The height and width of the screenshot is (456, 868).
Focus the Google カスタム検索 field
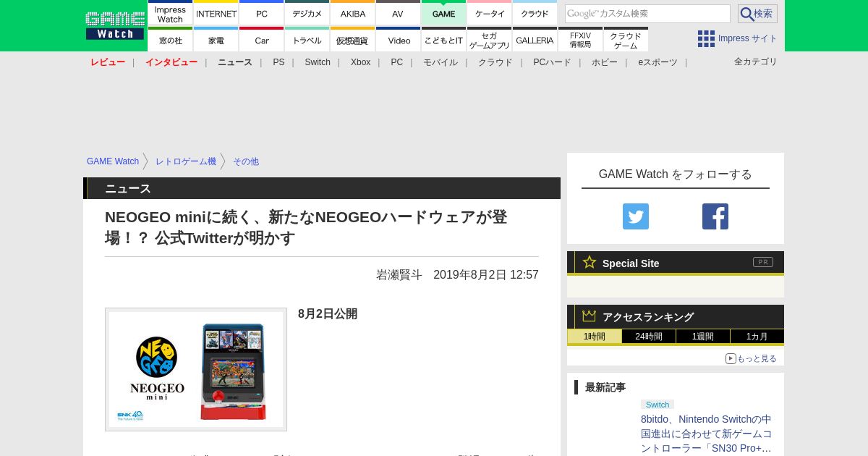click(647, 14)
